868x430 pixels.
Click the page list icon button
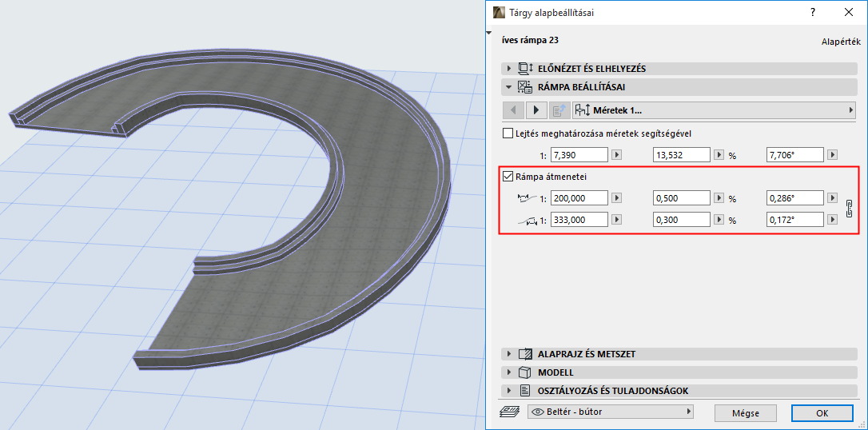point(559,110)
